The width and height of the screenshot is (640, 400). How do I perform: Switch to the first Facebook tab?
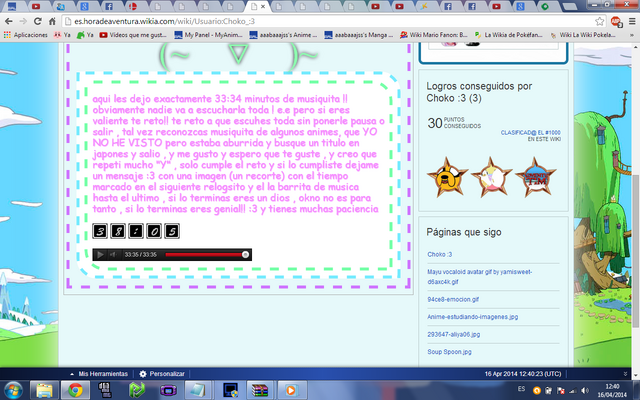click(x=109, y=6)
